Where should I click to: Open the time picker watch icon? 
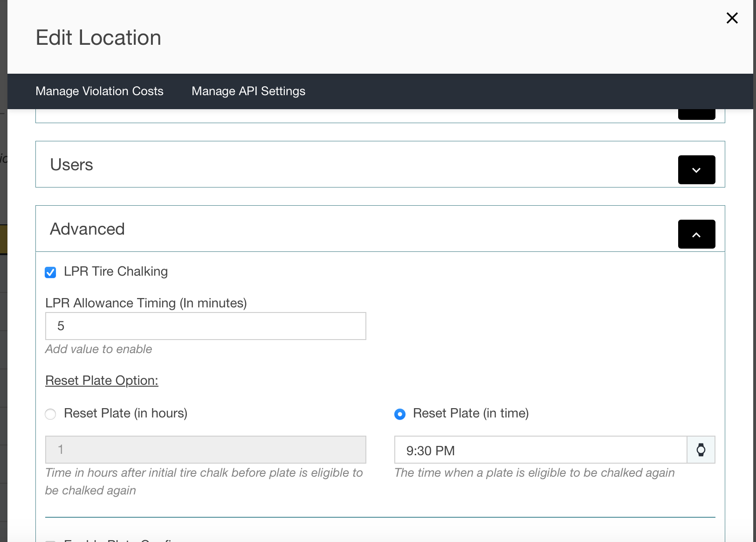point(701,450)
